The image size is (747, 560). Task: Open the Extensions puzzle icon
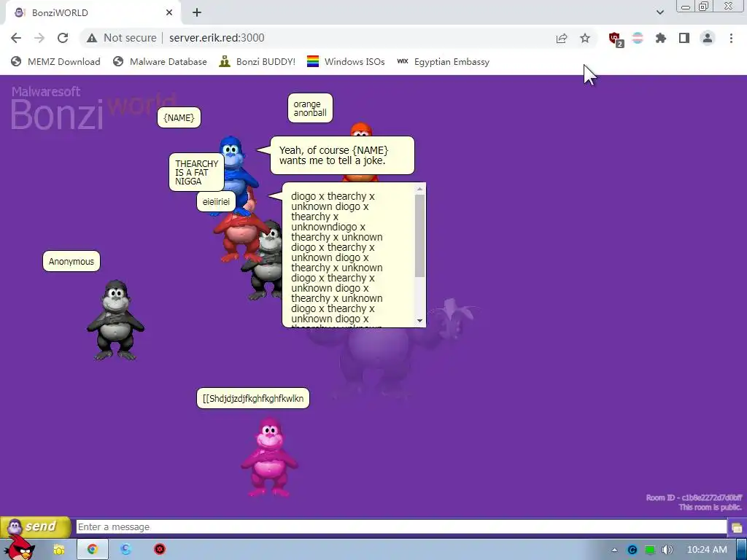(661, 38)
